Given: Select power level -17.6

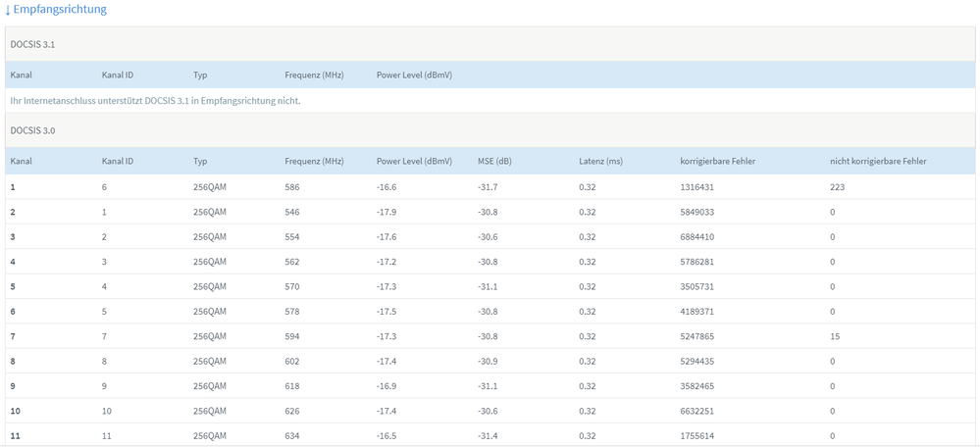Looking at the screenshot, I should (x=387, y=236).
